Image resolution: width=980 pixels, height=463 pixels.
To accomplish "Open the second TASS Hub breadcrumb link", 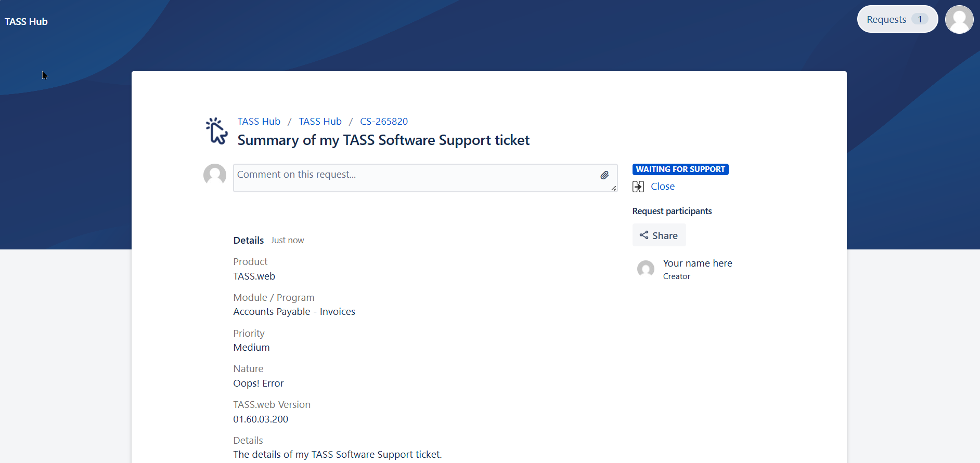I will (x=320, y=121).
